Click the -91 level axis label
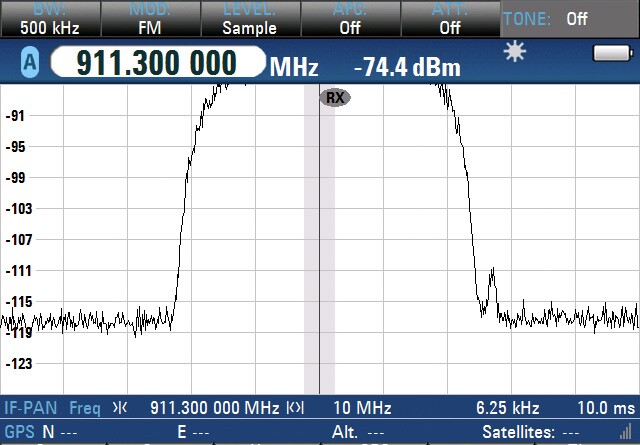The width and height of the screenshot is (640, 445). [x=15, y=116]
